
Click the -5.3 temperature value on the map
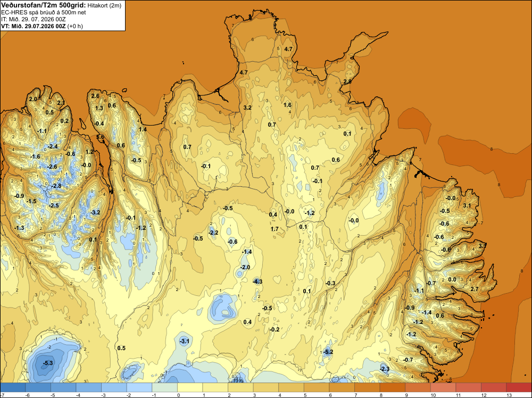click(48, 363)
